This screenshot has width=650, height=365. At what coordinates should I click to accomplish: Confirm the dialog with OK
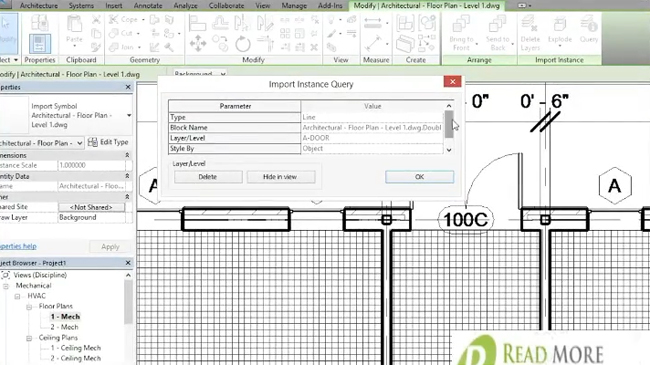pyautogui.click(x=420, y=177)
